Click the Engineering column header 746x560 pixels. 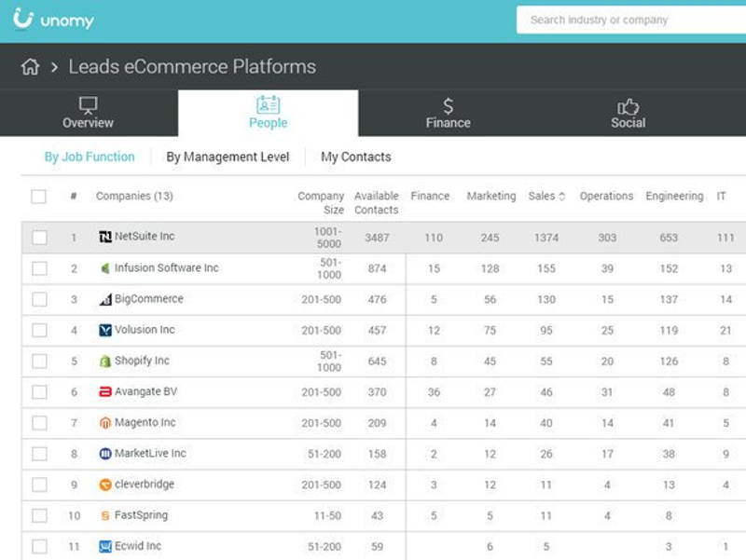click(674, 196)
